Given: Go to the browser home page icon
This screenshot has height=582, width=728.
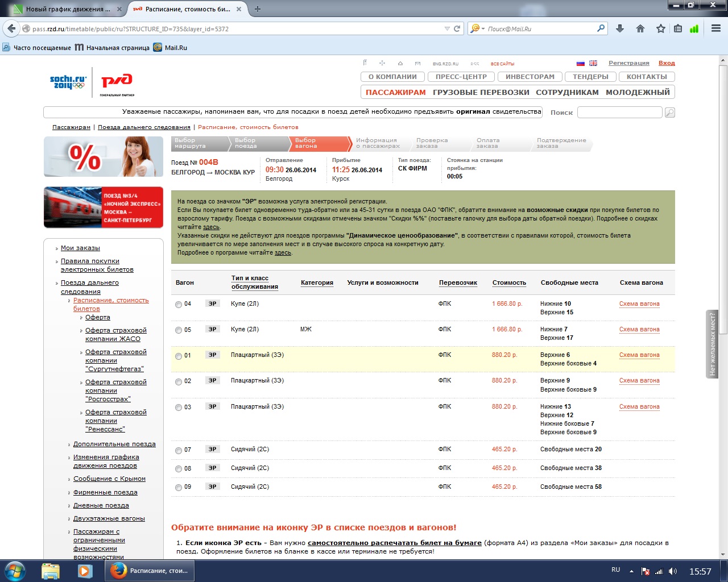Looking at the screenshot, I should (640, 28).
